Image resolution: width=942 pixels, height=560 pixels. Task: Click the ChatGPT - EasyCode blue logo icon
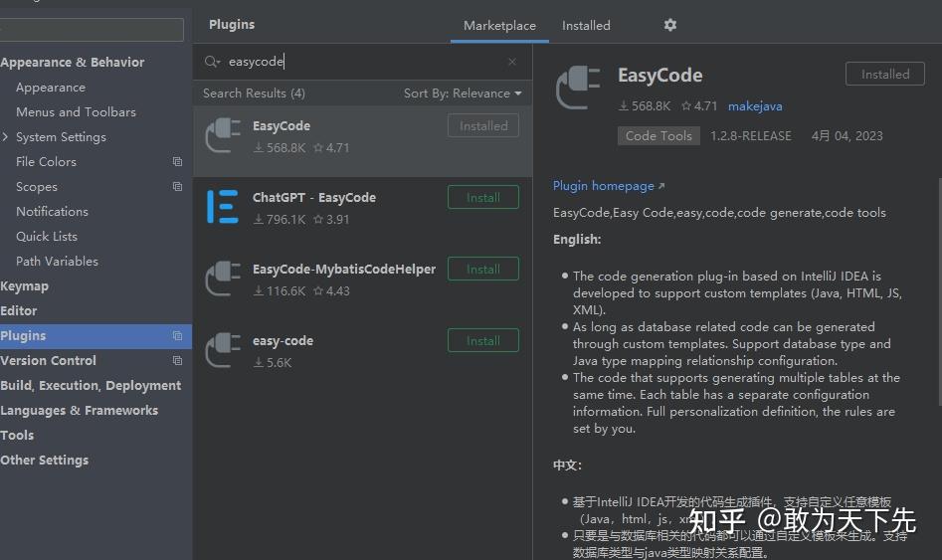tap(223, 207)
